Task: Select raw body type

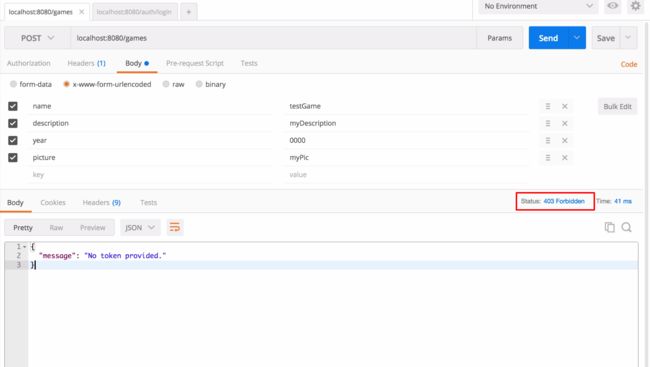Action: click(166, 84)
